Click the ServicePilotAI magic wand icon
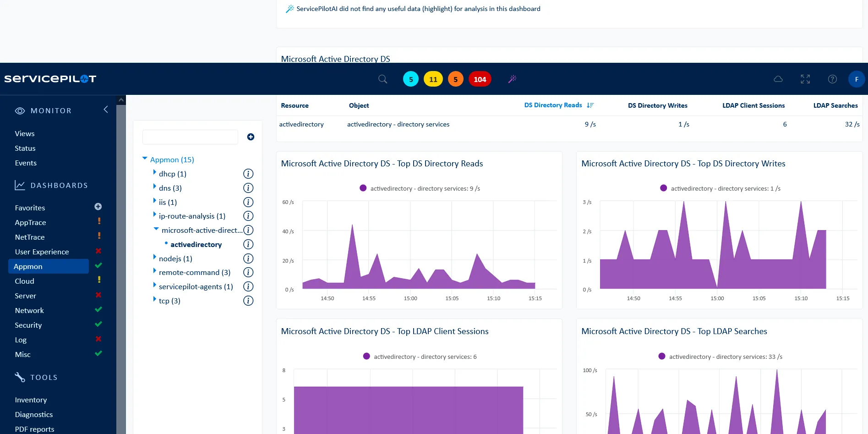868x434 pixels. [512, 79]
